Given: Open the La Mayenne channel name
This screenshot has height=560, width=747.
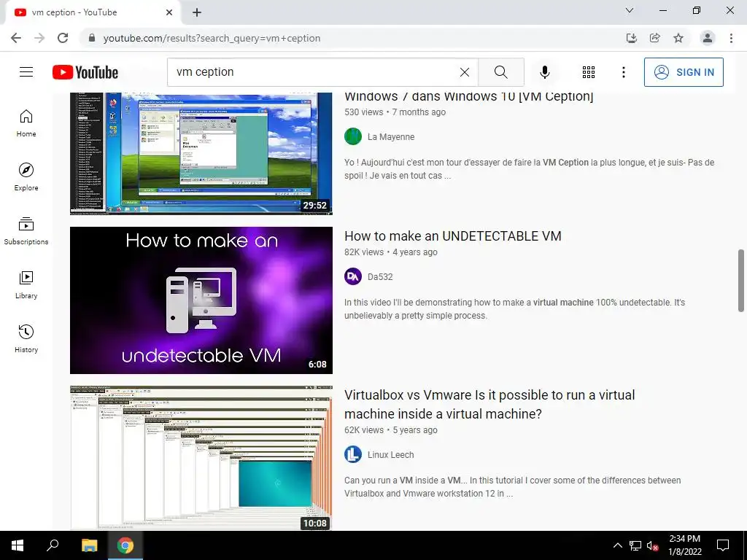Looking at the screenshot, I should tap(391, 136).
